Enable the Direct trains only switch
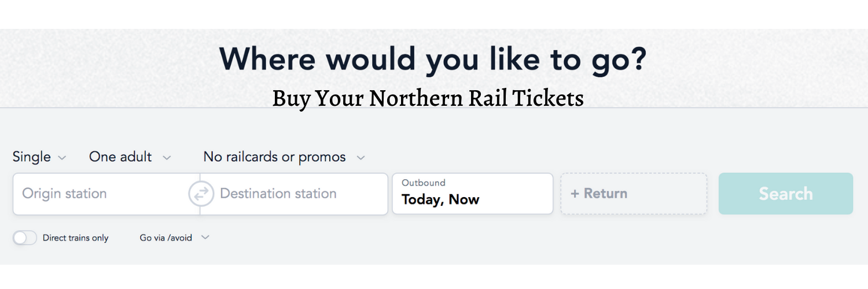This screenshot has width=868, height=289. 25,238
